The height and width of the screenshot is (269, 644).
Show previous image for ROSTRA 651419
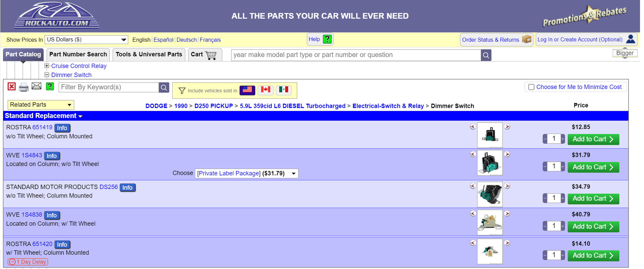(473, 127)
